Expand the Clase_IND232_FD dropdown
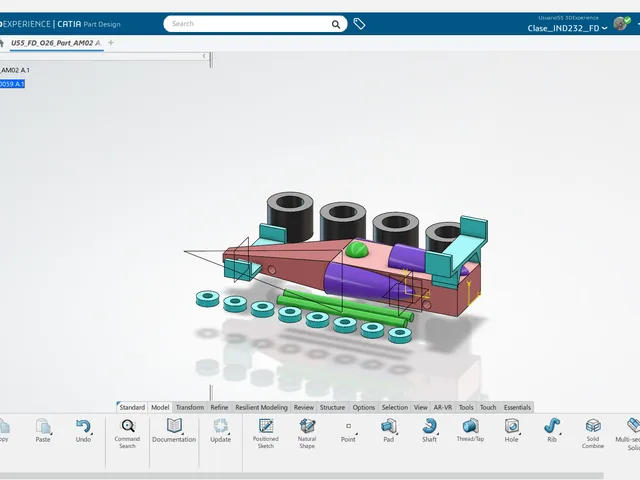 [x=604, y=28]
